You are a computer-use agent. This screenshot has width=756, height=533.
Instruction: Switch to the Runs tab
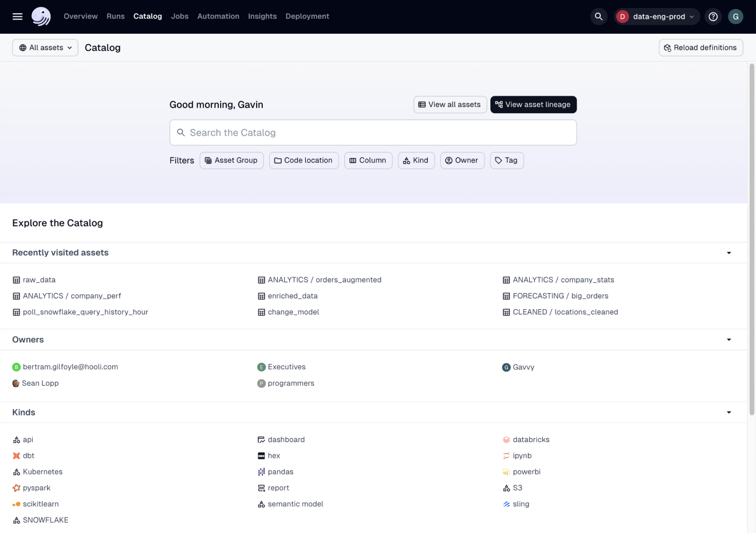point(115,16)
